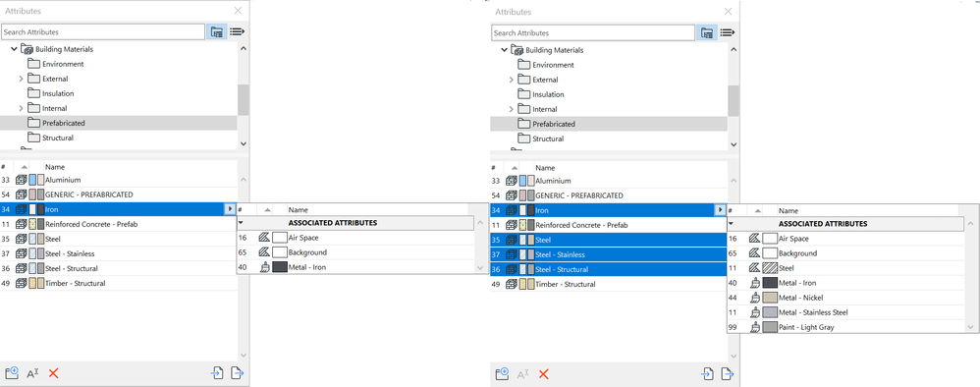Click Export attributes icon in left panel
This screenshot has width=980, height=387.
coord(238,373)
